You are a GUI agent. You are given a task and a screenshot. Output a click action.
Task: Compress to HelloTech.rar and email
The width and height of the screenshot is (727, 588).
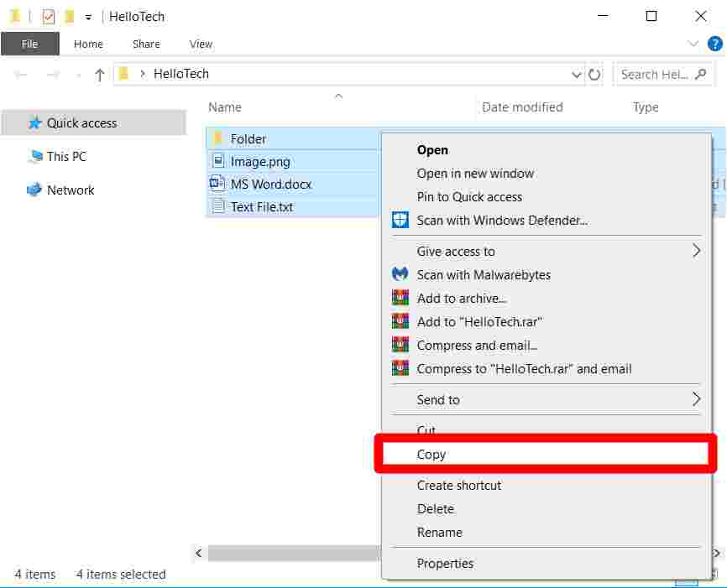click(x=515, y=368)
